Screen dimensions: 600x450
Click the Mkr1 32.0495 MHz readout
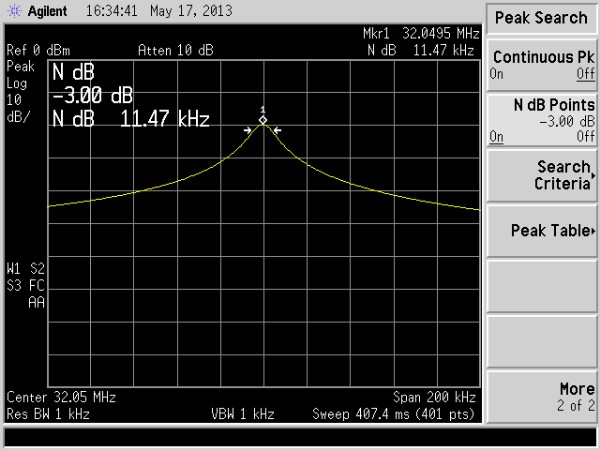(421, 34)
